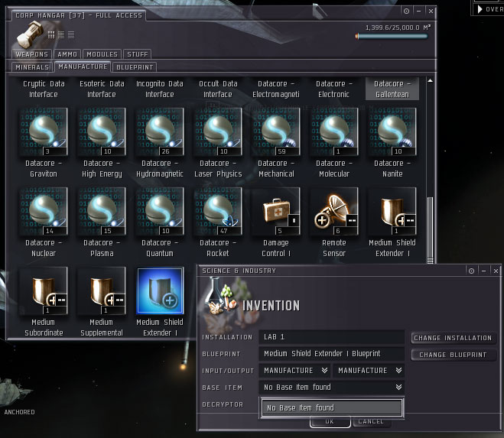Open the Ammo hangar division tab
This screenshot has width=504, height=438.
[67, 54]
